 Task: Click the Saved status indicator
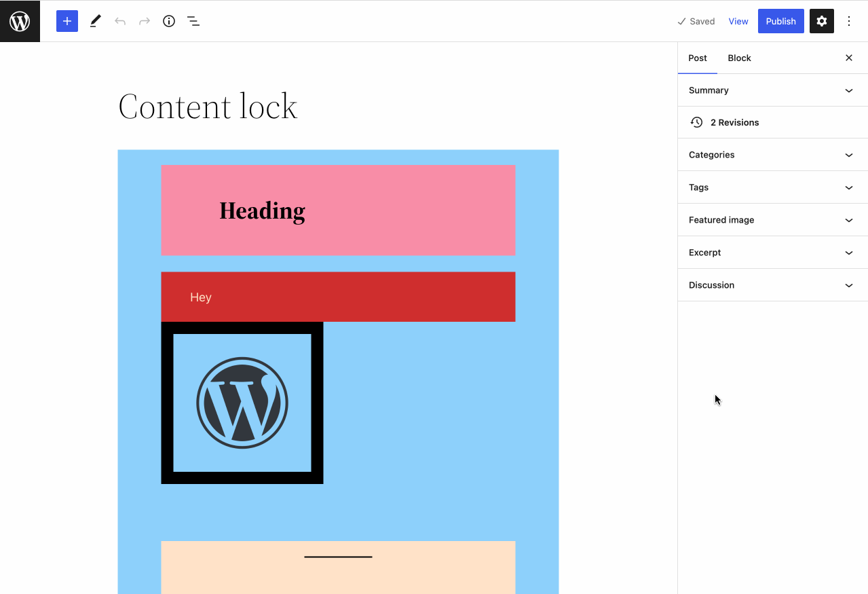pos(696,21)
